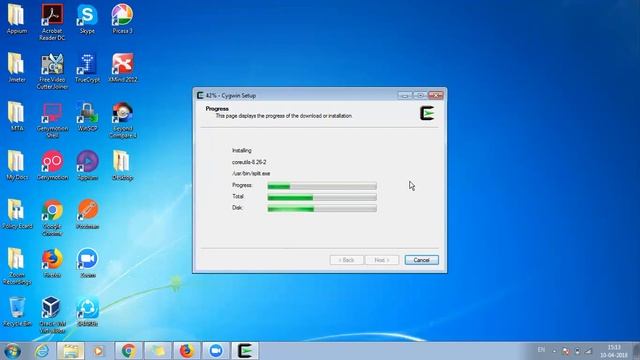Select the Genymotion pink circle shortcut
The width and height of the screenshot is (640, 360).
pos(52,165)
